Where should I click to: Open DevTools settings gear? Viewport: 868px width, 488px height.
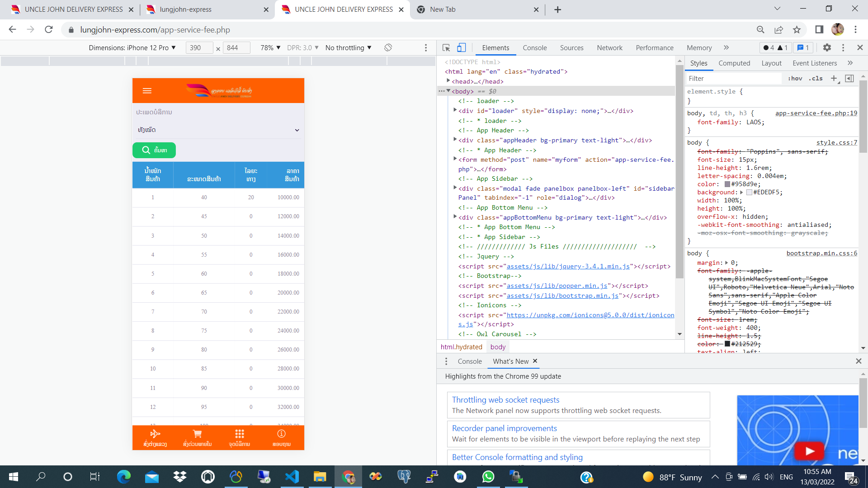coord(827,47)
